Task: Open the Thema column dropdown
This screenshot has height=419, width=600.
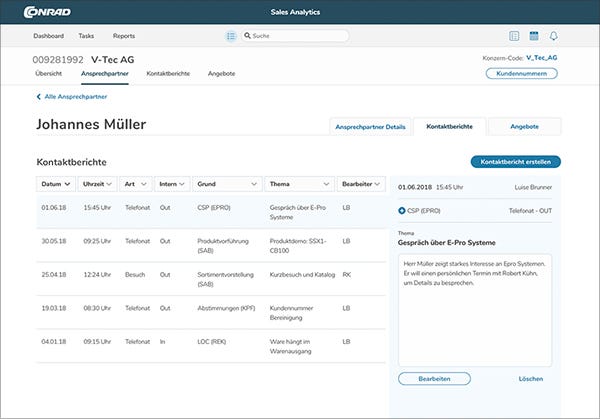Action: click(300, 184)
